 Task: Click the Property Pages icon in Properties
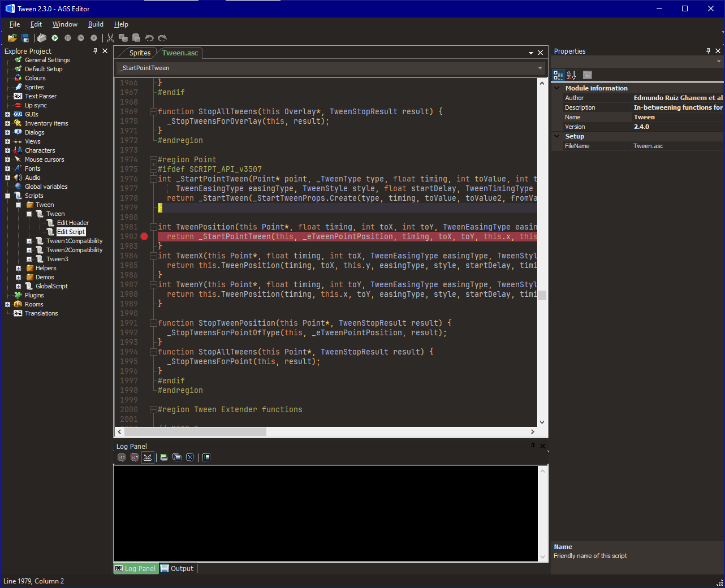pos(588,75)
